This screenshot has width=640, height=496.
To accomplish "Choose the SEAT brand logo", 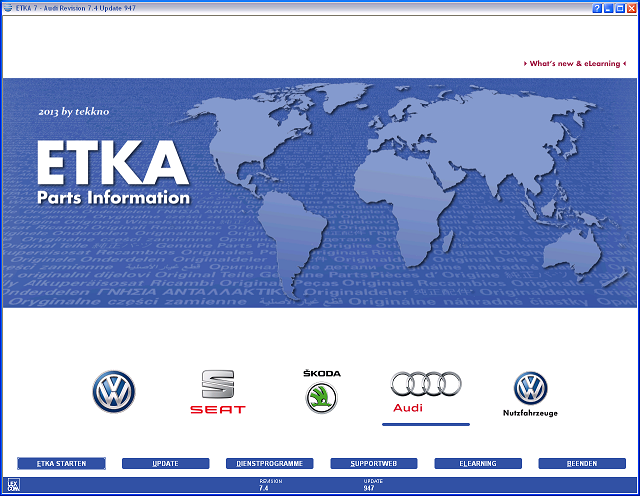I will 218,392.
